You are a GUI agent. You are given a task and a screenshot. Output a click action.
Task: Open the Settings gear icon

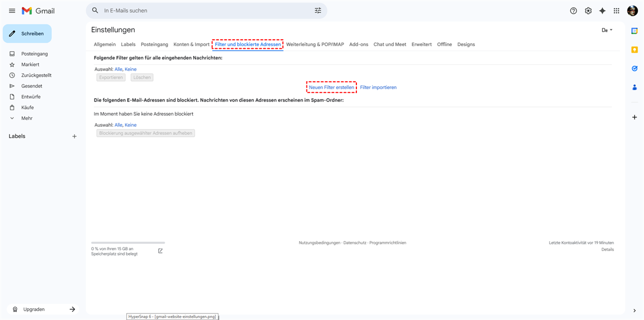pyautogui.click(x=588, y=11)
